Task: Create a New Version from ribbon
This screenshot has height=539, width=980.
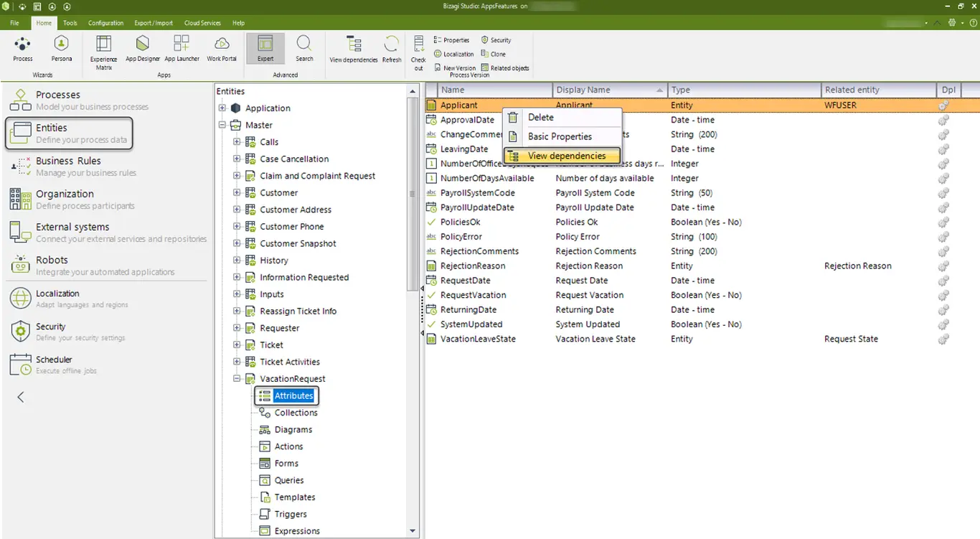Action: point(455,68)
